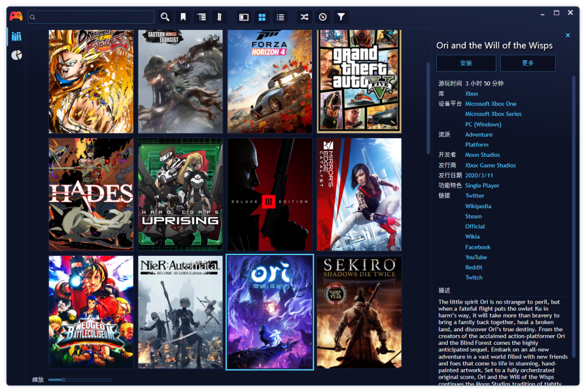Open the Wikipedia link for Ori
This screenshot has width=586, height=392.
(x=478, y=206)
